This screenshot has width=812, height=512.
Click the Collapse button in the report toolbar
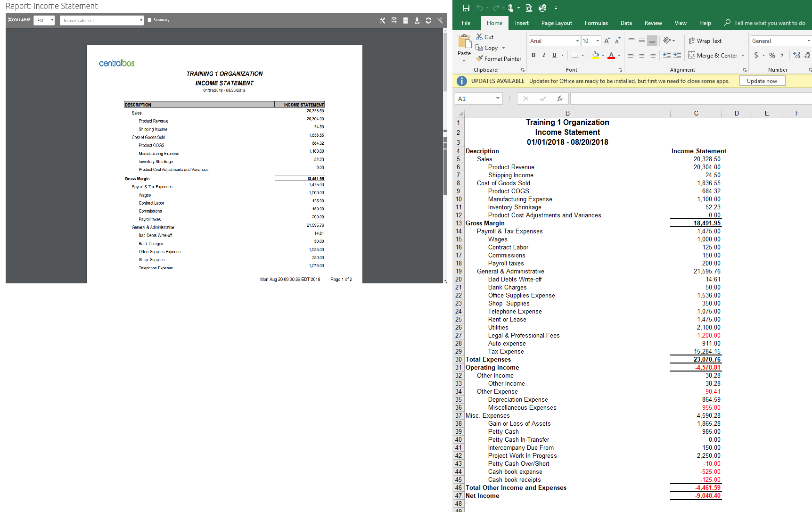pos(19,20)
